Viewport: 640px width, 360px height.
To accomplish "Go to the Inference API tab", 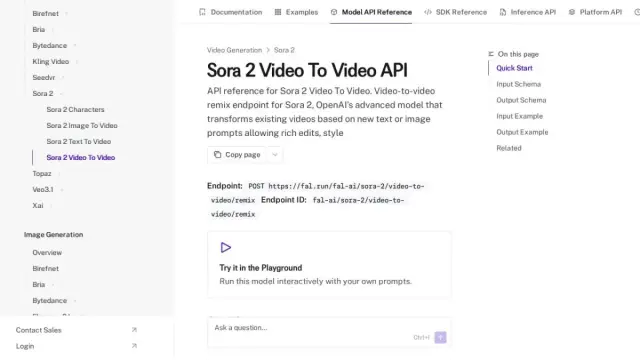I will (528, 12).
